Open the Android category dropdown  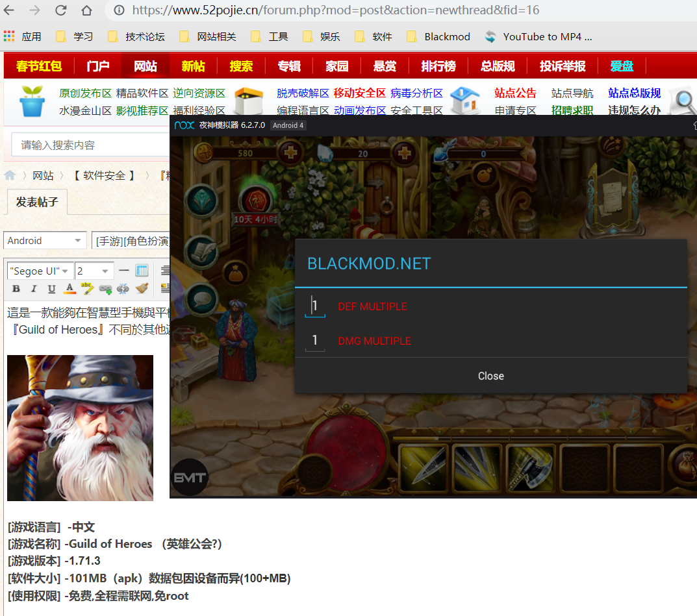[44, 240]
